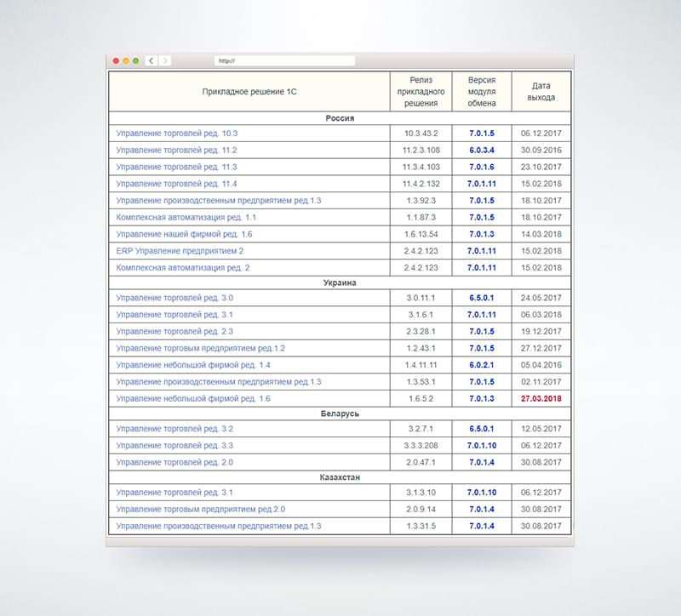Image resolution: width=681 pixels, height=616 pixels.
Task: Click release number 1.6.13.54
Action: (421, 235)
